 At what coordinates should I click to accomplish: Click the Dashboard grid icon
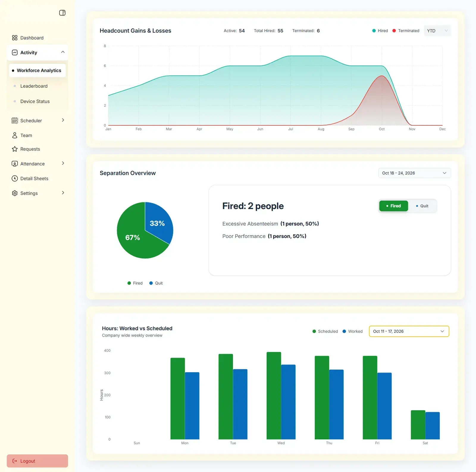point(15,38)
